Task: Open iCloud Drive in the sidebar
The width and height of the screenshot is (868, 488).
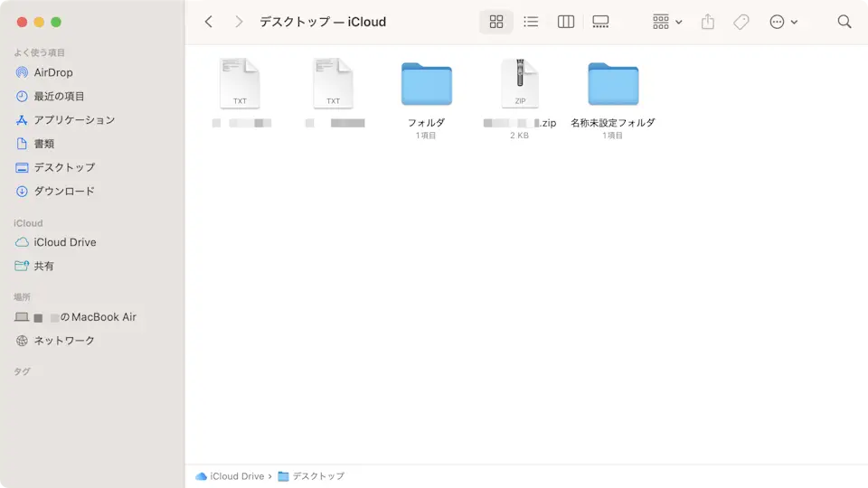Action: click(64, 242)
